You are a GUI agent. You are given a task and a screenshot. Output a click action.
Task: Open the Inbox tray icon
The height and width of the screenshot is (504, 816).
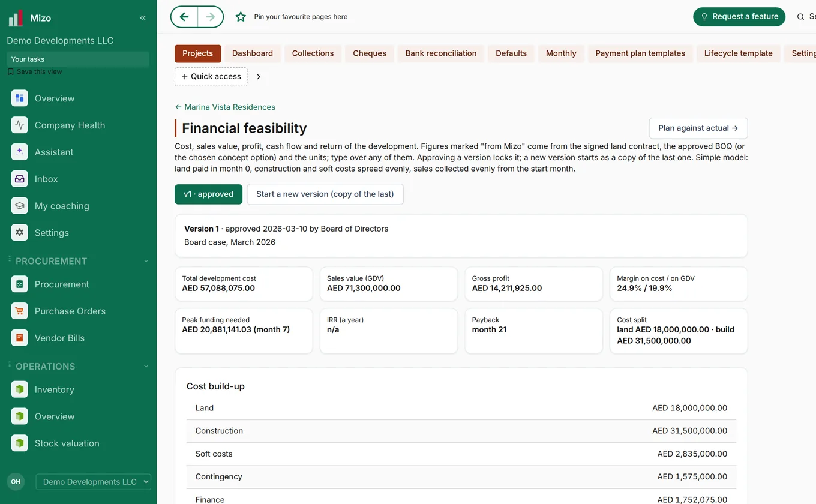[x=20, y=179]
